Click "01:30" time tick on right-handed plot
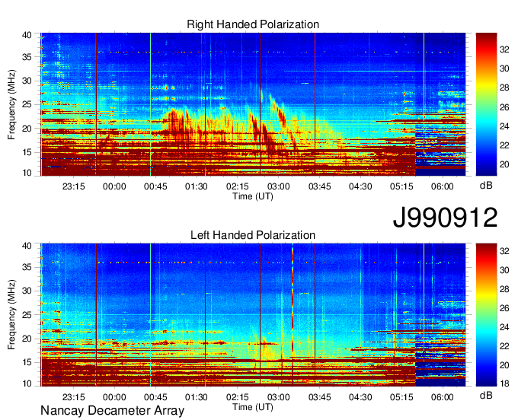Viewport: 518px width, 420px height. (197, 186)
